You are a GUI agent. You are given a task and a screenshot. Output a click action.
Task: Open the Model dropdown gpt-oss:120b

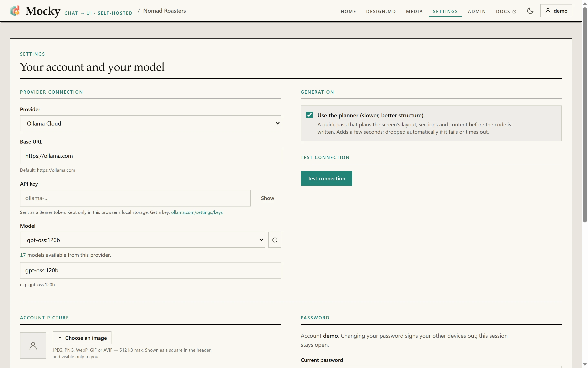coord(142,240)
